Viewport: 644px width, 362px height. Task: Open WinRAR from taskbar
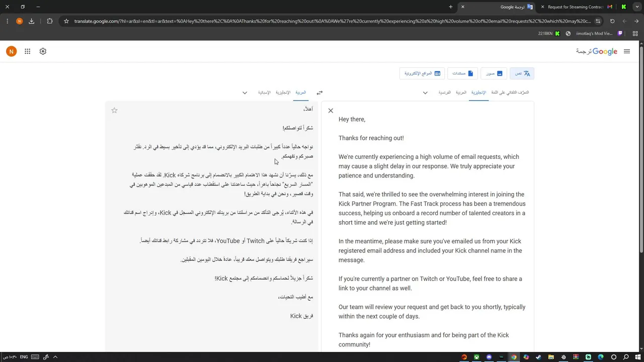coord(576,357)
